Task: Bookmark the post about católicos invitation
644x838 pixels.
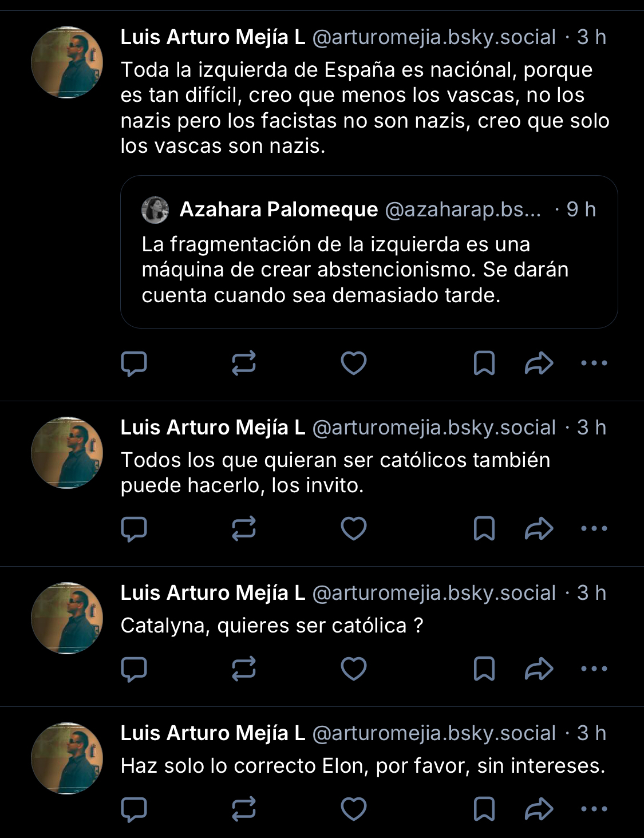Action: pyautogui.click(x=484, y=528)
